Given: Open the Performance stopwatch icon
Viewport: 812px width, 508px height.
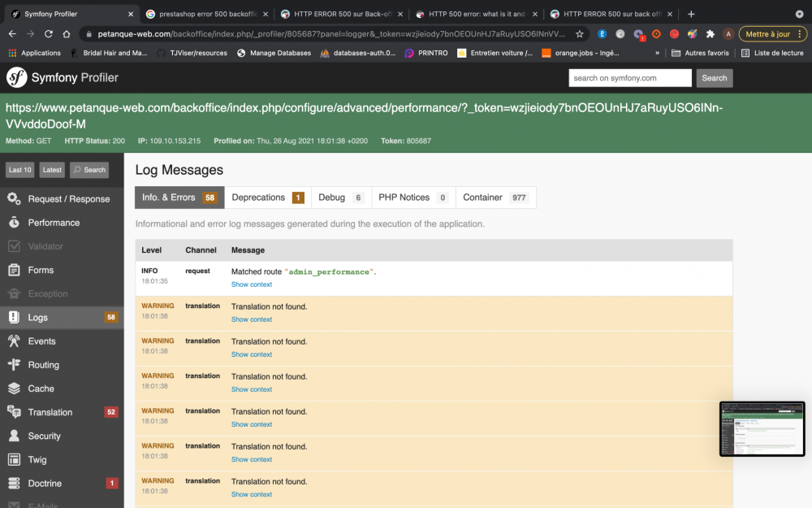Looking at the screenshot, I should click(x=14, y=223).
